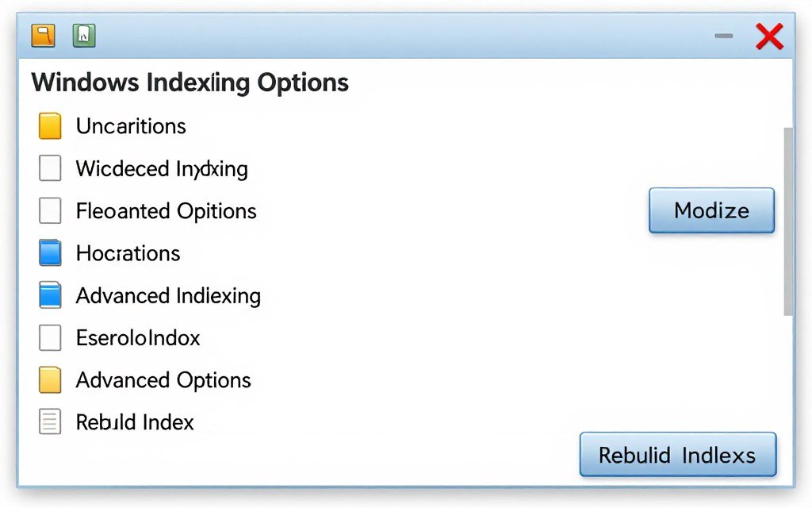Click the second title bar toolbar icon
The image size is (812, 508).
click(84, 35)
